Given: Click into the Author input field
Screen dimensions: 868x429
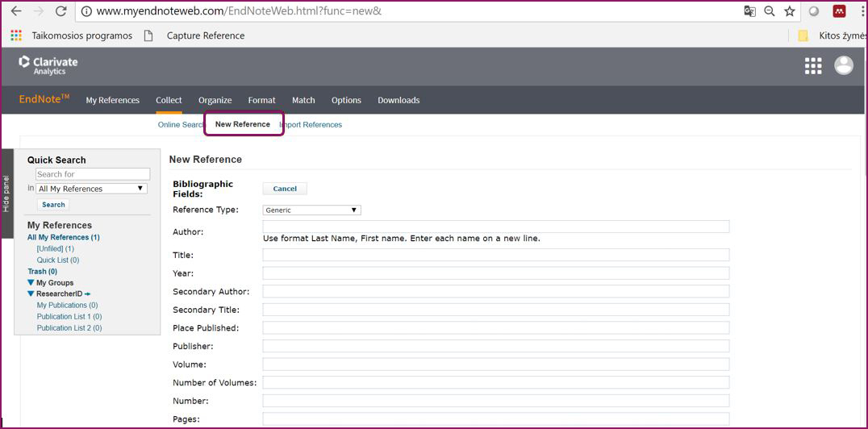Looking at the screenshot, I should (495, 227).
